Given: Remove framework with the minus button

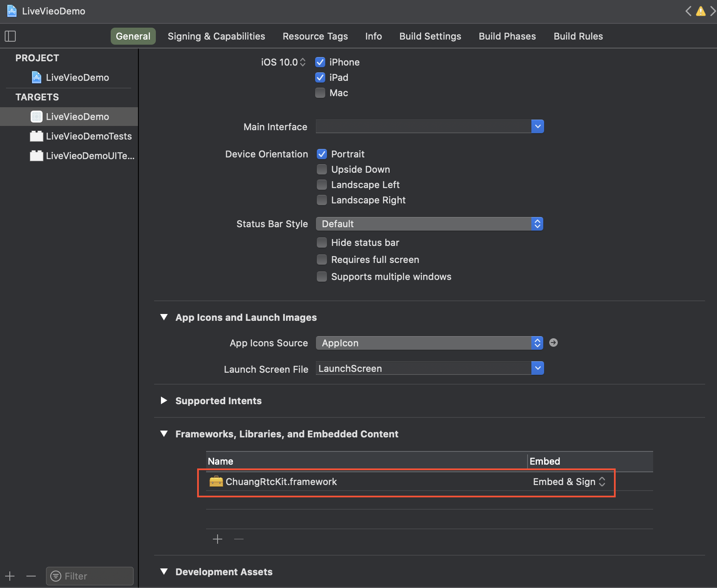Looking at the screenshot, I should 239,539.
